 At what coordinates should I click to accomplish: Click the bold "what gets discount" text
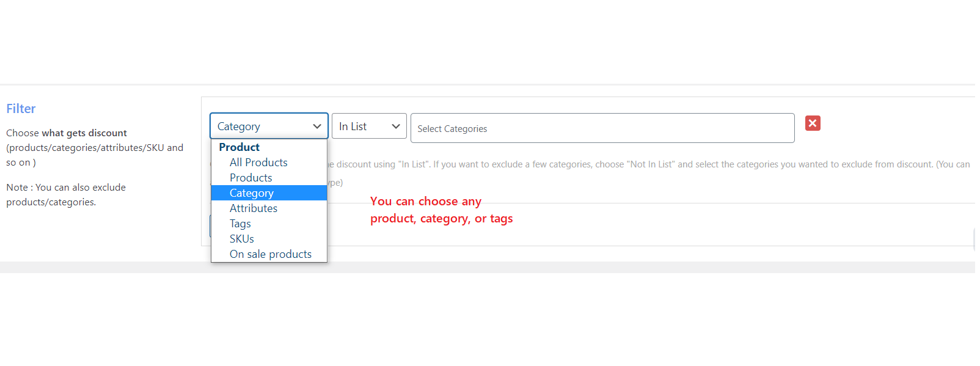tap(84, 133)
